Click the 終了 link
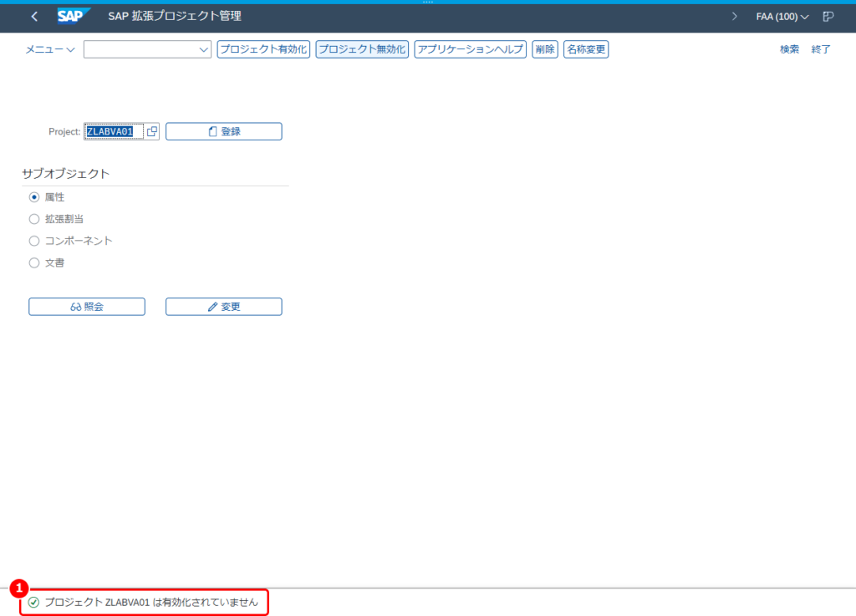This screenshot has height=616, width=856. coord(821,49)
